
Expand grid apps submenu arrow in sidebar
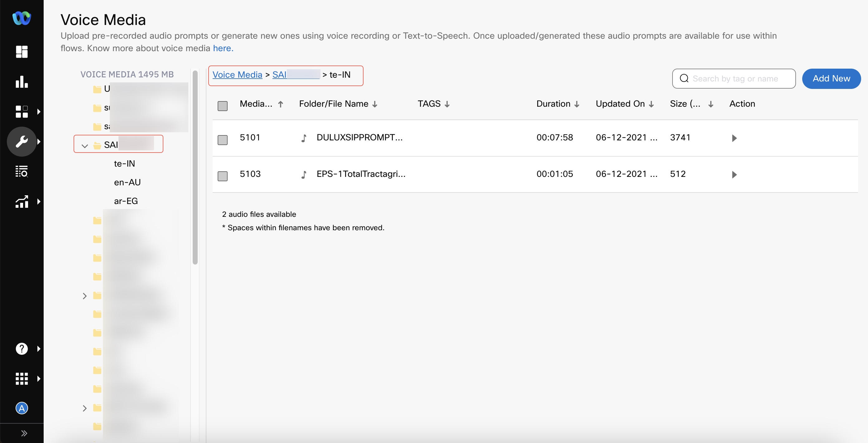coord(39,379)
